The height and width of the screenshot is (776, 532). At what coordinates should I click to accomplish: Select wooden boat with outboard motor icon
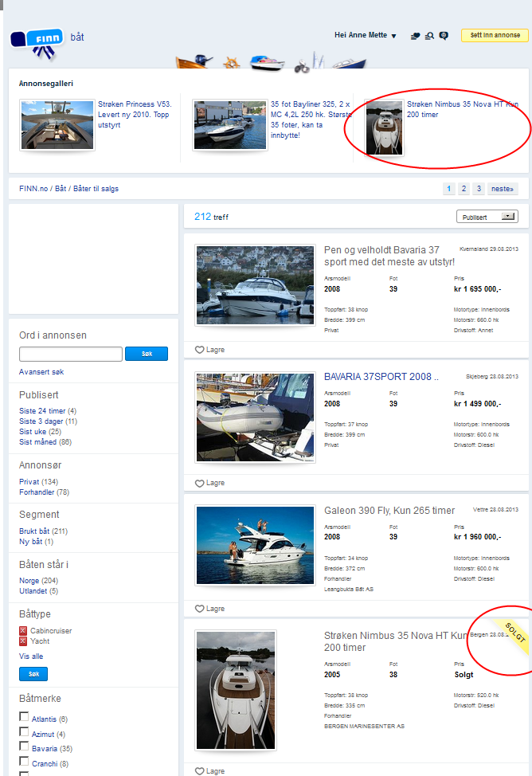tap(194, 61)
